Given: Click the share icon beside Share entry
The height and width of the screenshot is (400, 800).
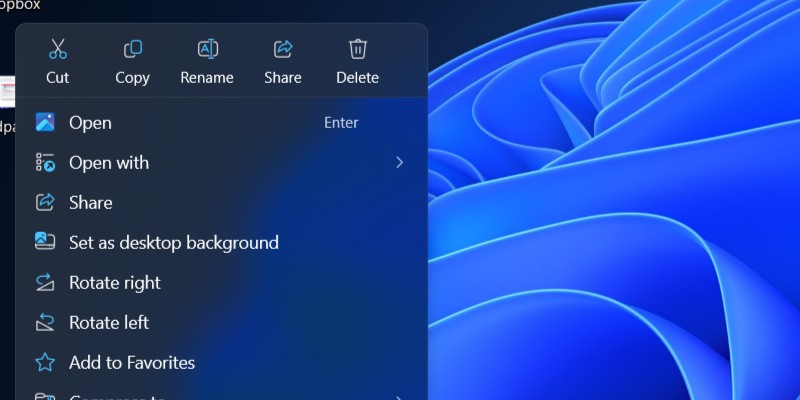Looking at the screenshot, I should [45, 202].
